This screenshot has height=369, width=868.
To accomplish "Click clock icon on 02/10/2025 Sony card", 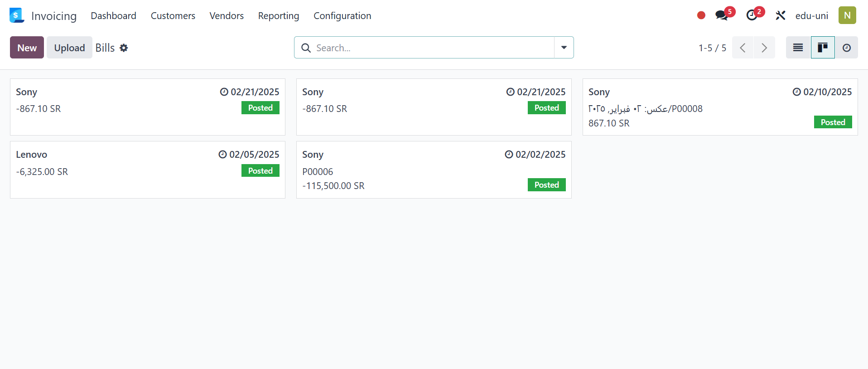I will coord(796,92).
